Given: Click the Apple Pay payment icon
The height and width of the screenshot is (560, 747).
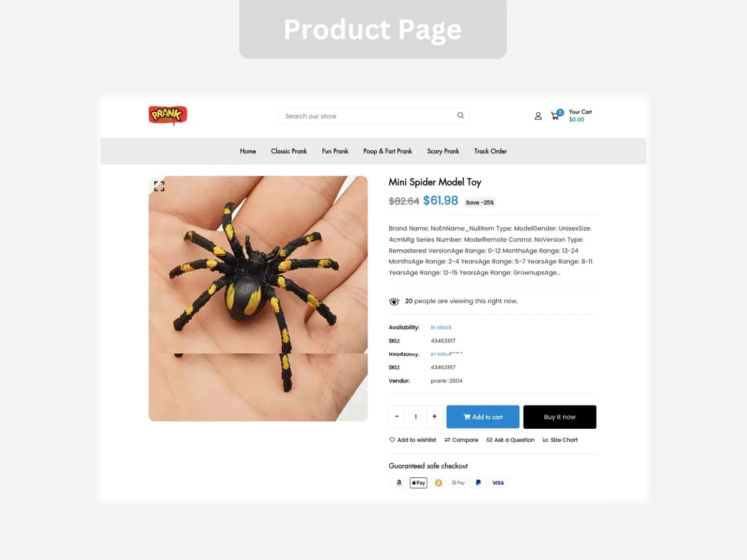Looking at the screenshot, I should 419,483.
